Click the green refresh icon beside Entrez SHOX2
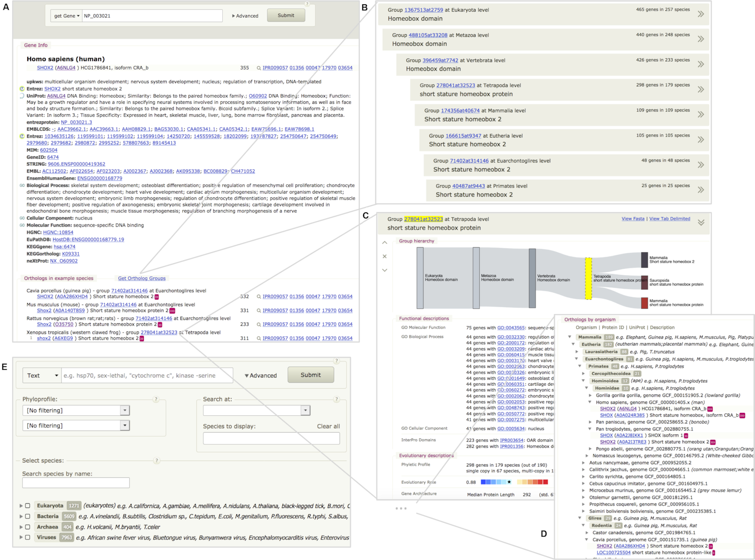The width and height of the screenshot is (755, 560). point(22,89)
